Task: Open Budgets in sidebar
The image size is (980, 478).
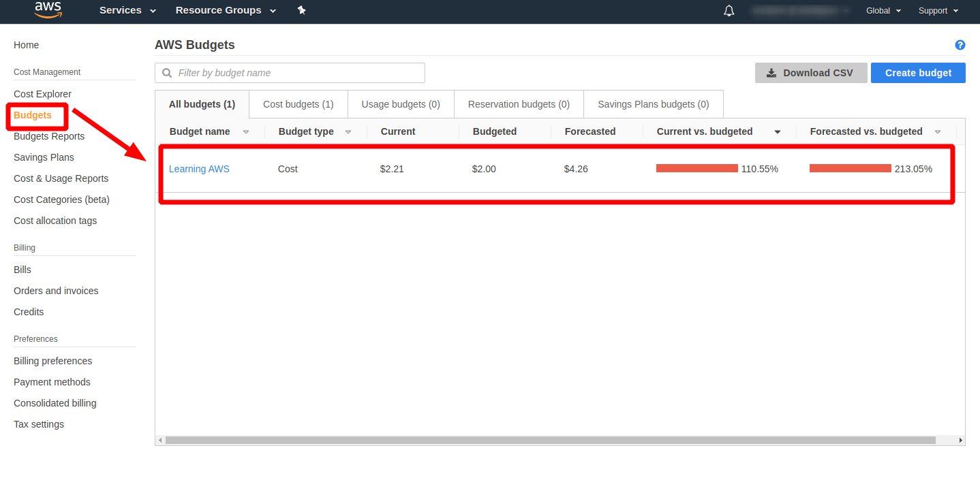Action: 33,115
